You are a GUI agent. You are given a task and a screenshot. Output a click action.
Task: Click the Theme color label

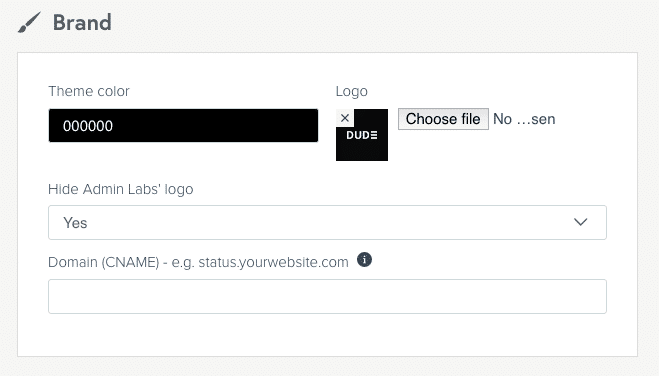(89, 91)
